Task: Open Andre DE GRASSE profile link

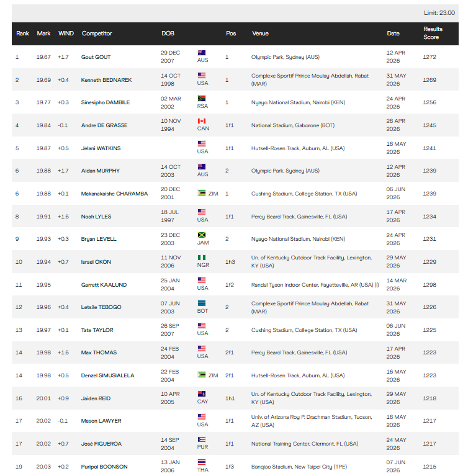Action: click(x=104, y=125)
